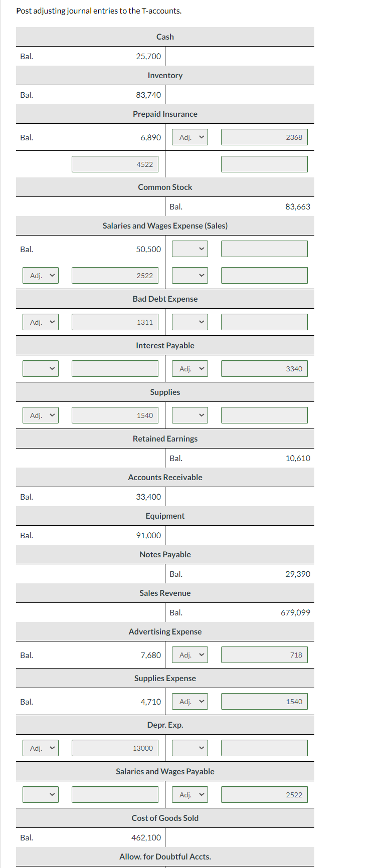Click Bad Debt Expense empty credit field
Viewport: 392px width, 868px height.
tap(264, 322)
